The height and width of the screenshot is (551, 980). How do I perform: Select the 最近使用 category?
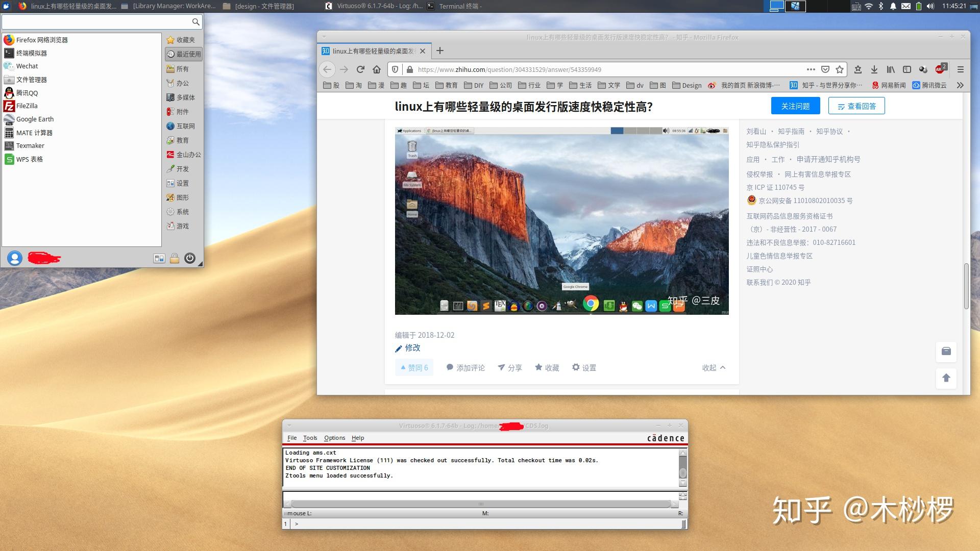point(184,54)
